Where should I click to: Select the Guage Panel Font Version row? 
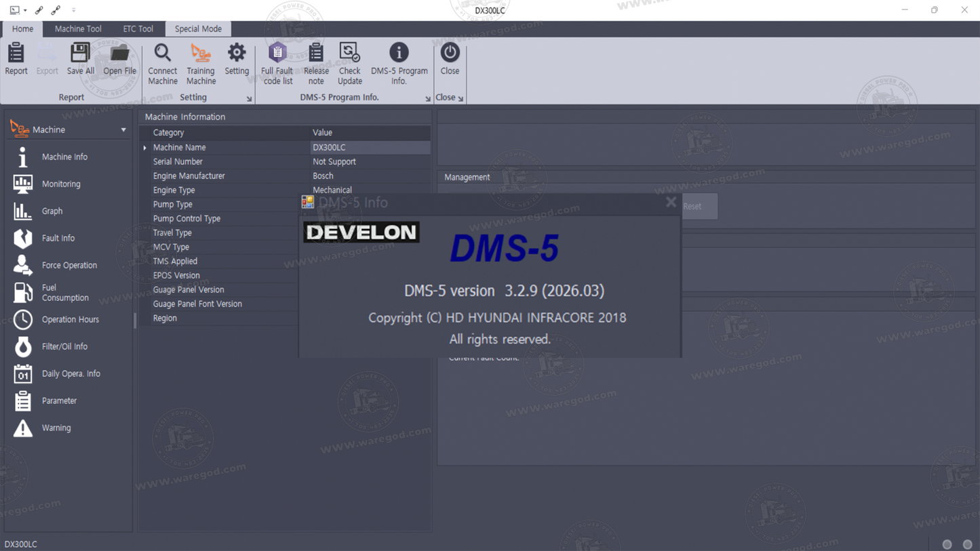[x=220, y=304]
